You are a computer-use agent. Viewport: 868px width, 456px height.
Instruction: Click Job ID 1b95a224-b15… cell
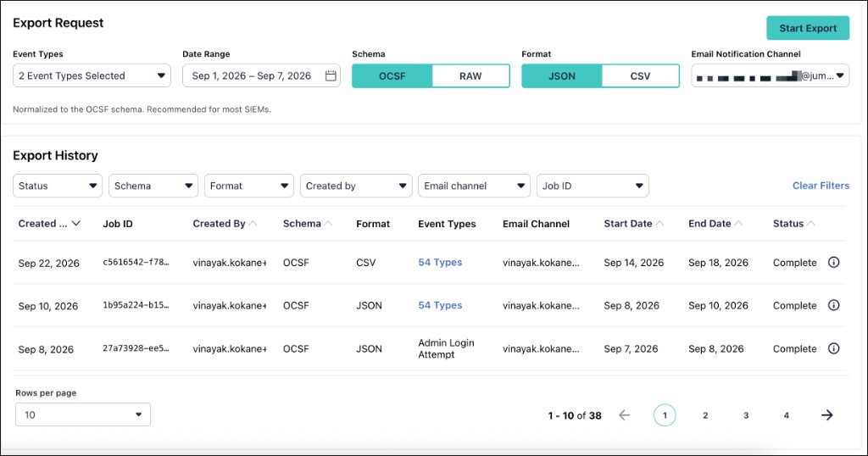coord(136,305)
